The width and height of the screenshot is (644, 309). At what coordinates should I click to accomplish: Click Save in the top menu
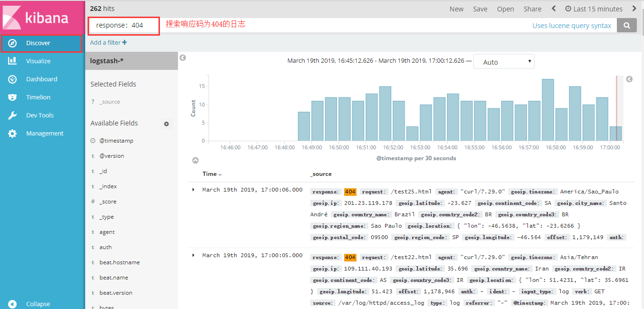(480, 9)
